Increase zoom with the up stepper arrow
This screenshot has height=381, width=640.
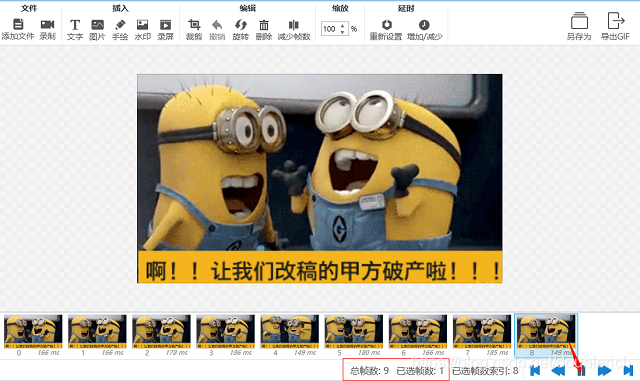pyautogui.click(x=342, y=25)
